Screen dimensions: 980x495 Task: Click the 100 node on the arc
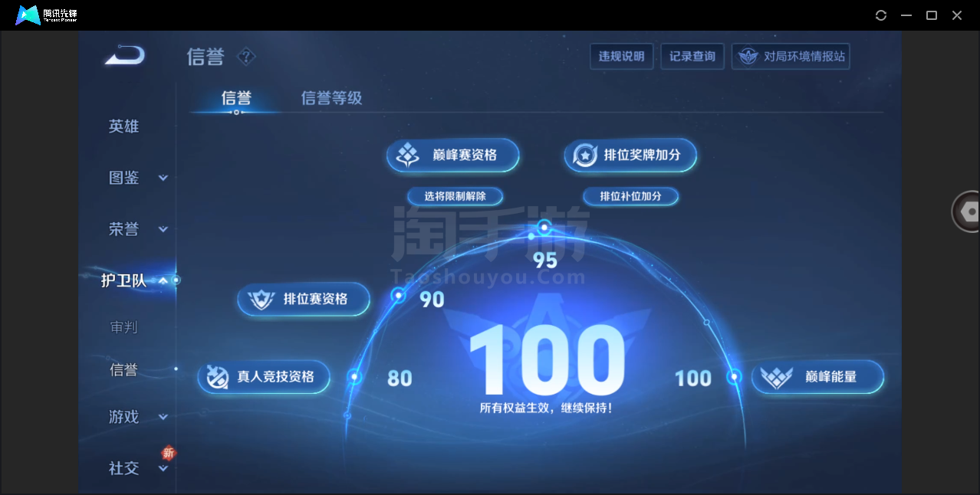click(734, 376)
